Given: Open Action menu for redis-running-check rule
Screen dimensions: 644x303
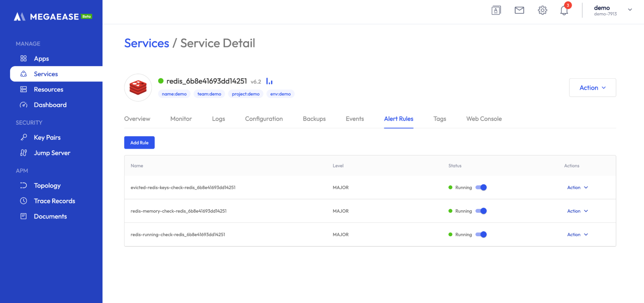Looking at the screenshot, I should [577, 234].
